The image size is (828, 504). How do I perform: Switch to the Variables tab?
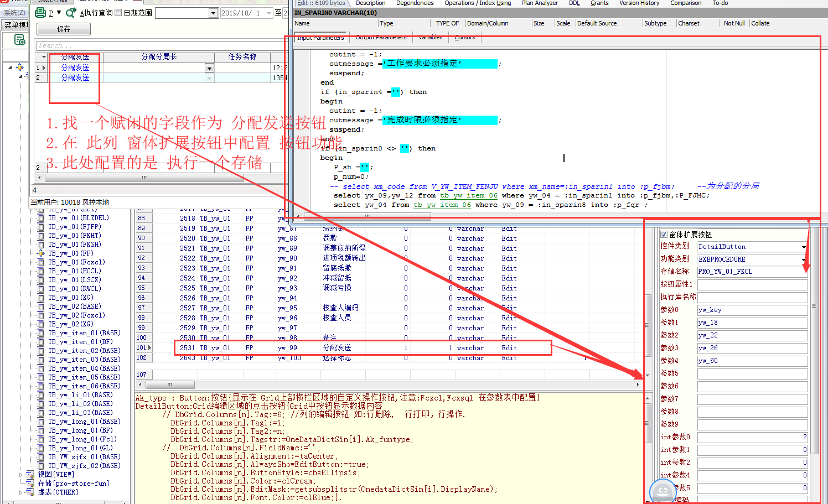[431, 38]
